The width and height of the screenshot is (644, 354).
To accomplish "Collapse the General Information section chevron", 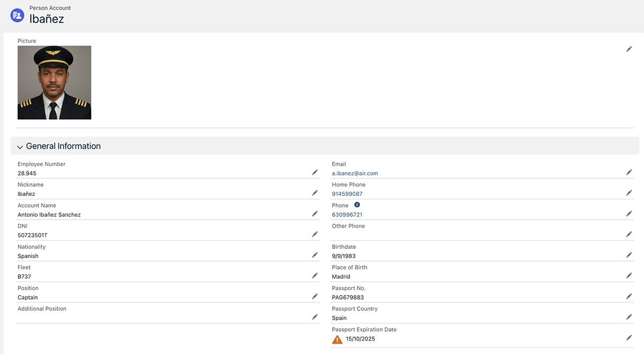I will coord(20,147).
